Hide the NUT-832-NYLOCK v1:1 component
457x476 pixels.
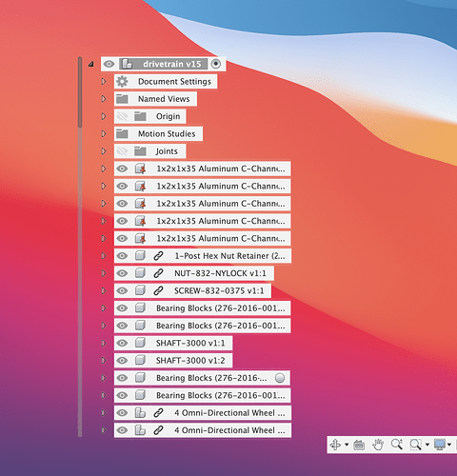[122, 273]
